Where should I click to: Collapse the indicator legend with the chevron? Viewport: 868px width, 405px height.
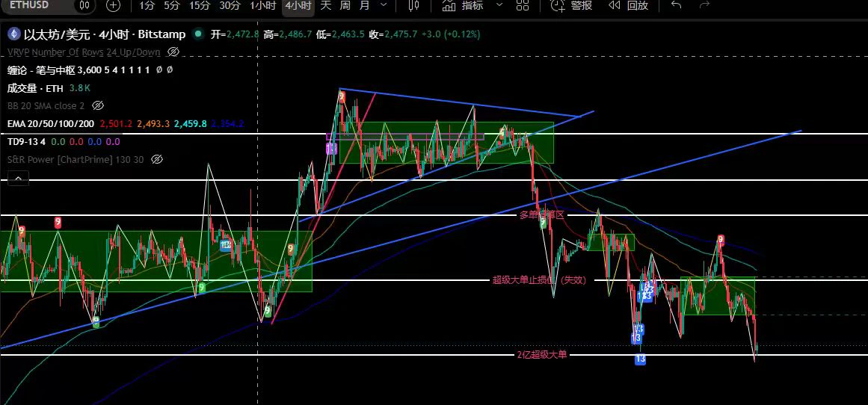point(18,178)
